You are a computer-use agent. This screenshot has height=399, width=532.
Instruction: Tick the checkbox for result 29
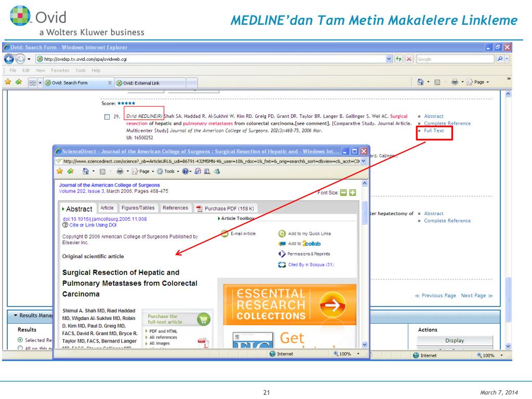click(107, 117)
